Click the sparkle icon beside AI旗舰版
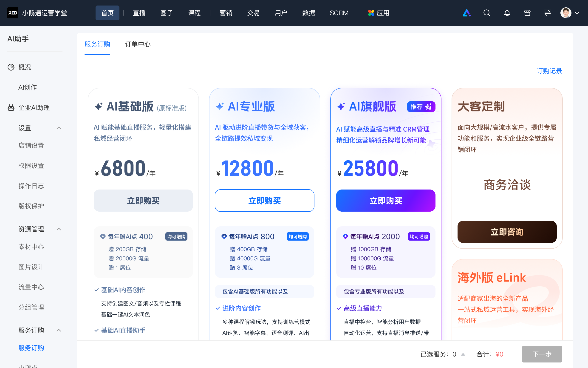This screenshot has height=368, width=588. (x=341, y=106)
